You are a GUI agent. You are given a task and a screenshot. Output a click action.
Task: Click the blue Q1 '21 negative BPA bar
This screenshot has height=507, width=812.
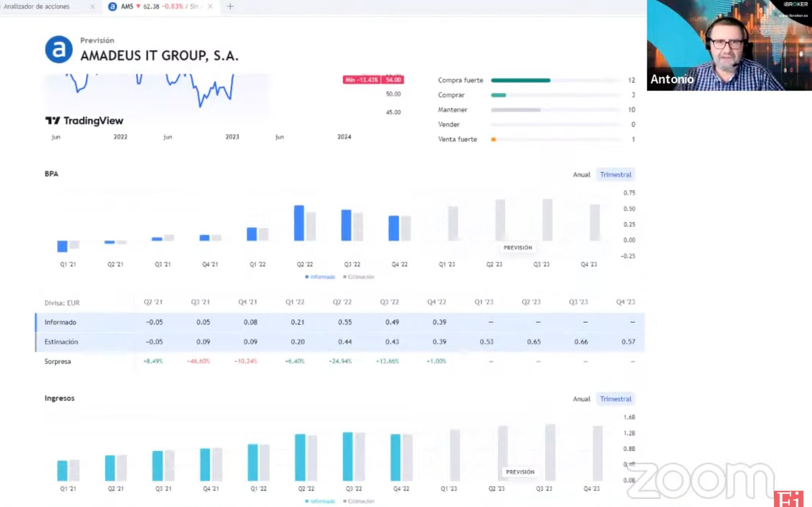tap(62, 246)
